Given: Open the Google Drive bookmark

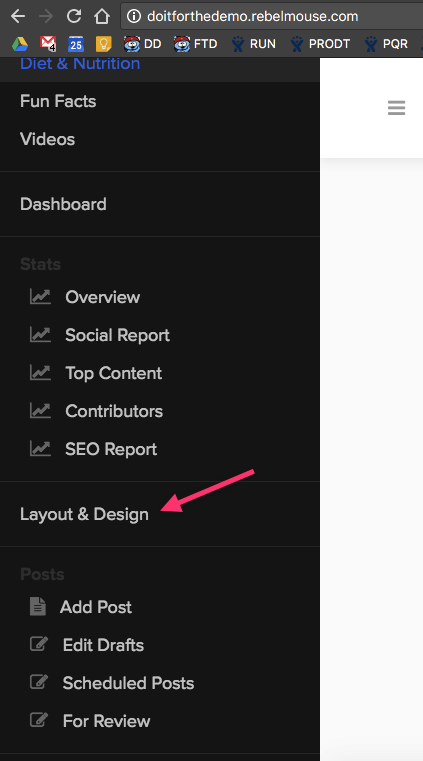Looking at the screenshot, I should pos(20,44).
